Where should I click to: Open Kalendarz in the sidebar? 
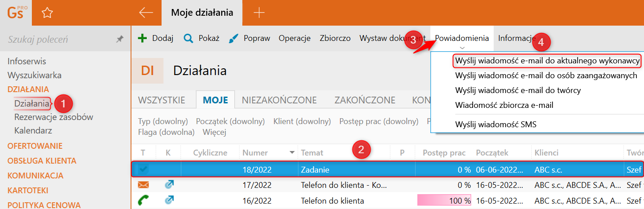click(33, 131)
